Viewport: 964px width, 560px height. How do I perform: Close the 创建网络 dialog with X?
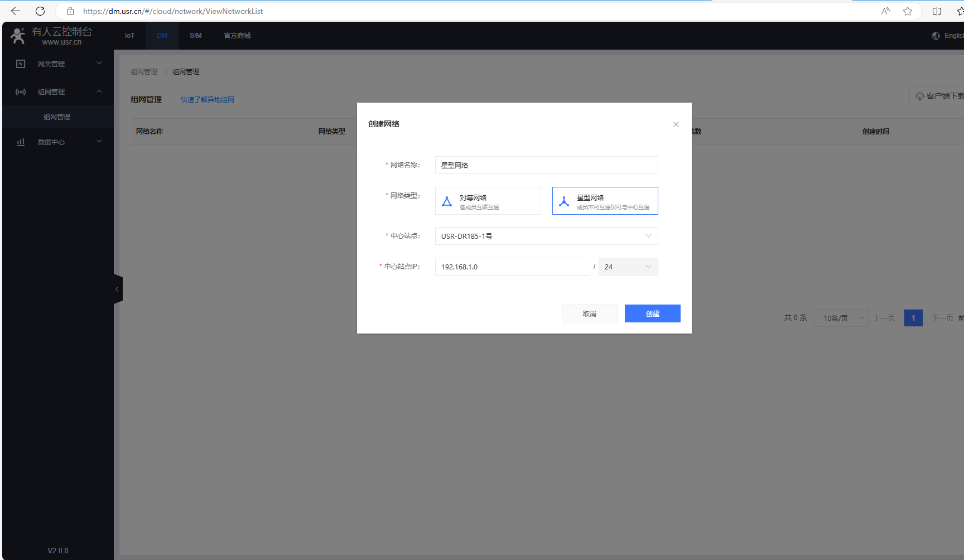coord(676,124)
